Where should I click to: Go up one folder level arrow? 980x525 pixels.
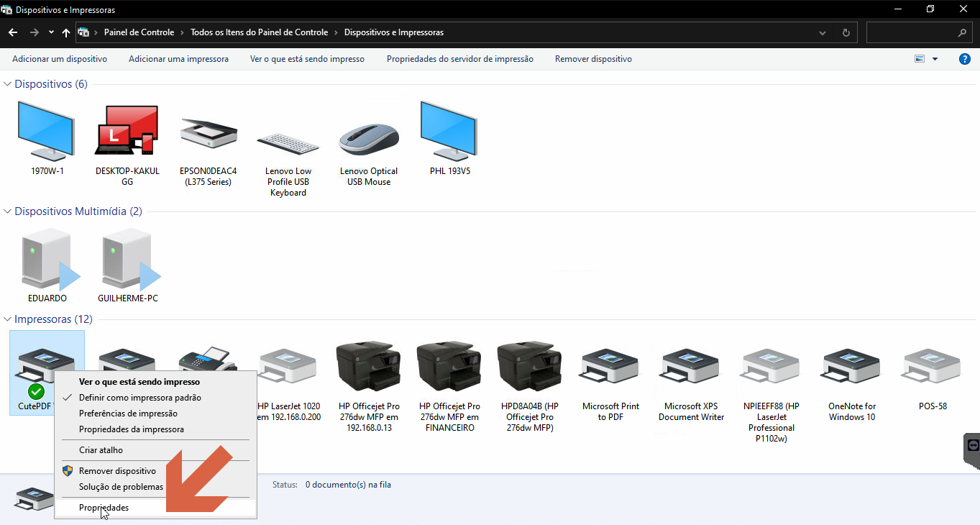tap(66, 32)
